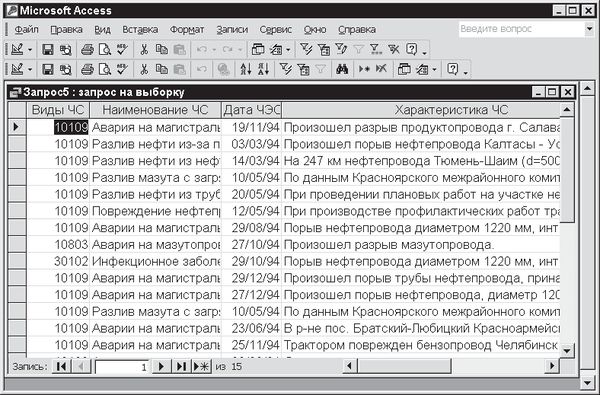Image resolution: width=600 pixels, height=395 pixels.
Task: Go to first record using navigation button
Action: [x=61, y=366]
